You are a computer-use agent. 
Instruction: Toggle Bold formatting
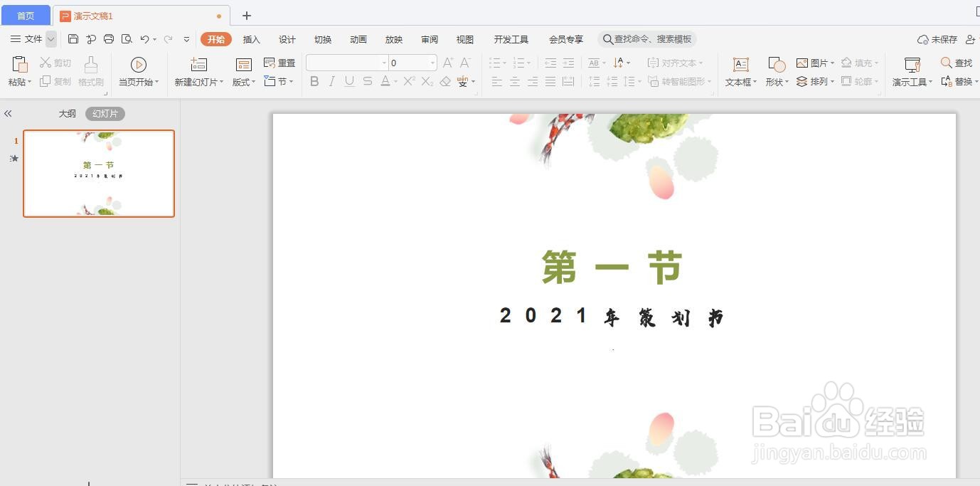[x=314, y=81]
